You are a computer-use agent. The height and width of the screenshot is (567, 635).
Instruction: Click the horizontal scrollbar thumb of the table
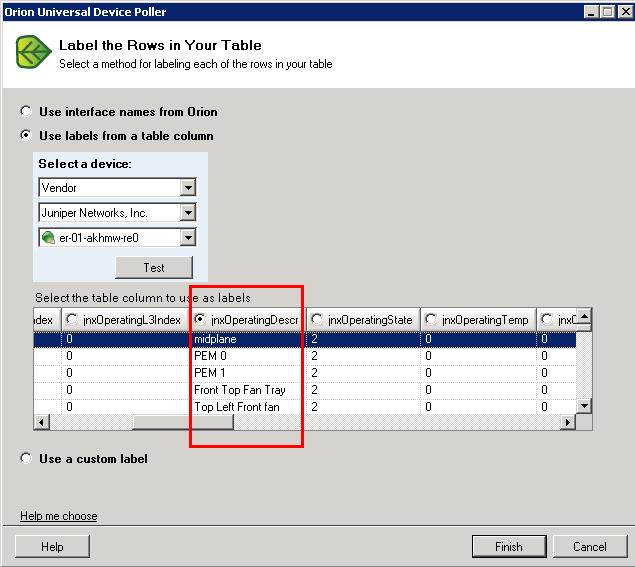[183, 422]
